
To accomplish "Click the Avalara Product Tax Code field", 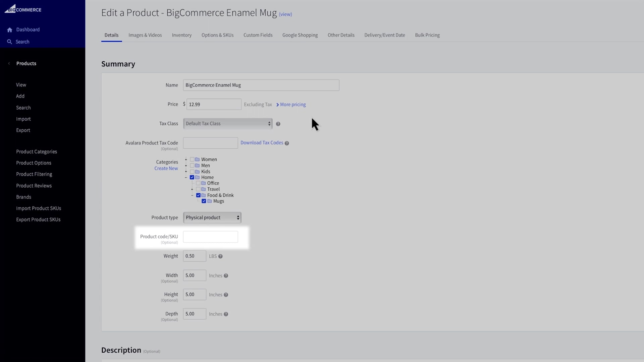I will click(210, 143).
